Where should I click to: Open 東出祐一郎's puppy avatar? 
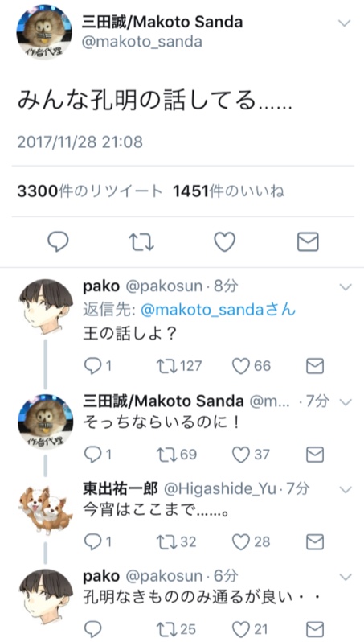coord(44,510)
